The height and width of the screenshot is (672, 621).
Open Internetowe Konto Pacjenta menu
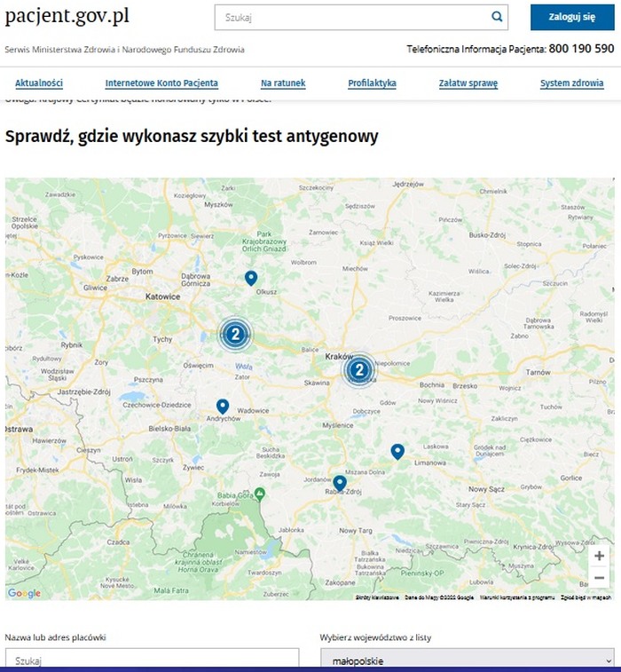(161, 83)
